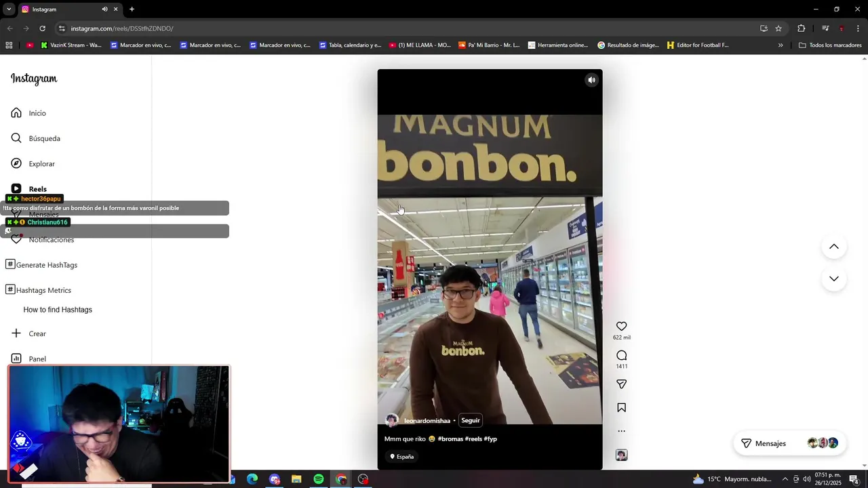Save the reel with the bookmark icon

click(x=621, y=407)
